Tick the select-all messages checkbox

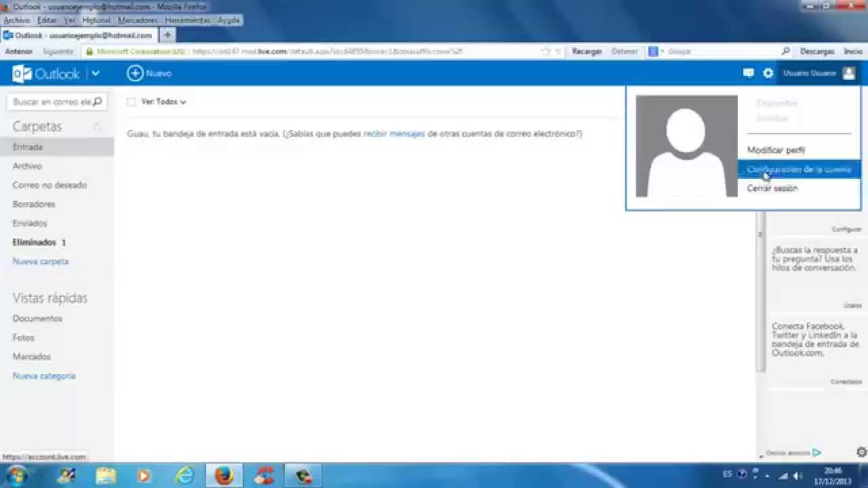[x=132, y=102]
